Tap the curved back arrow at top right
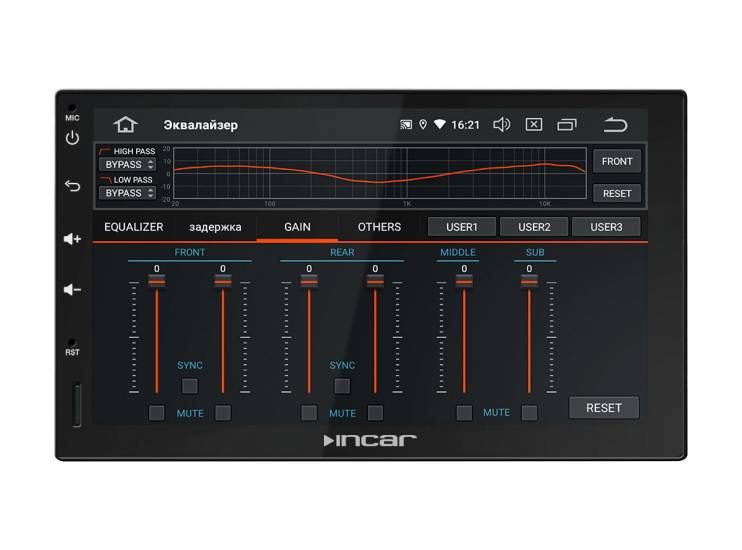742x550 pixels. click(x=615, y=124)
